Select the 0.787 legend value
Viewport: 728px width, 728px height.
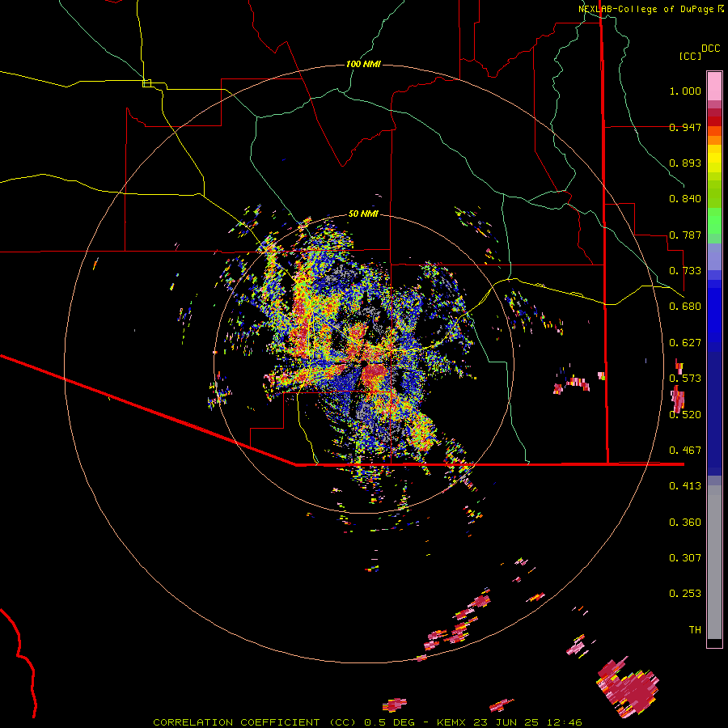[x=685, y=235]
